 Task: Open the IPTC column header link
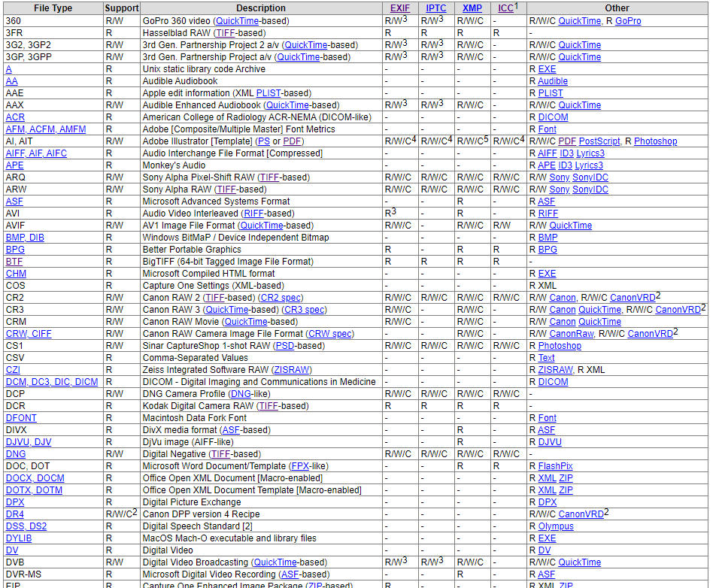tap(435, 8)
